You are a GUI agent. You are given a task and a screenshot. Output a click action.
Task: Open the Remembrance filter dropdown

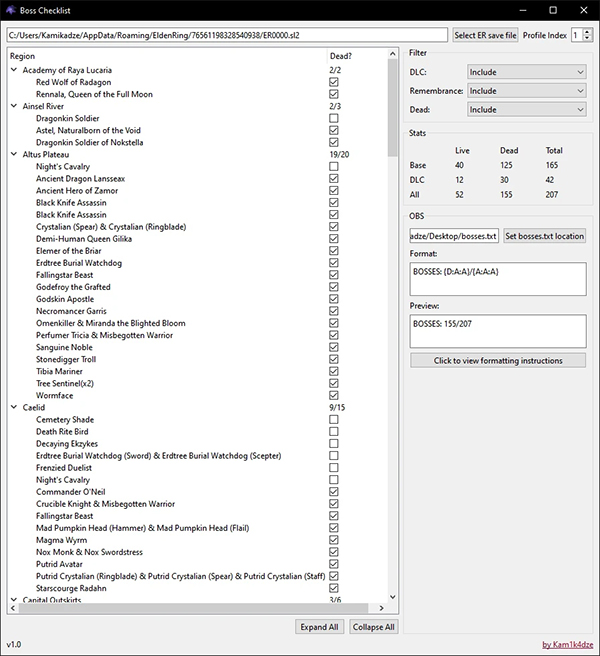click(x=526, y=91)
